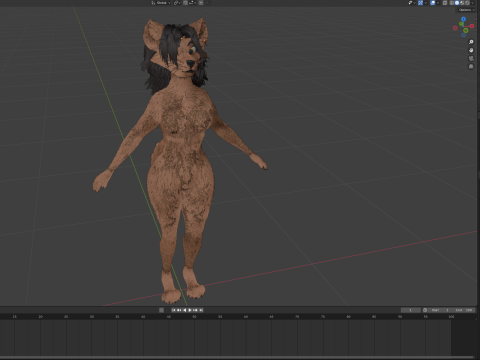This screenshot has height=360, width=480.
Task: Open the Global transform orientation dropdown
Action: (161, 3)
